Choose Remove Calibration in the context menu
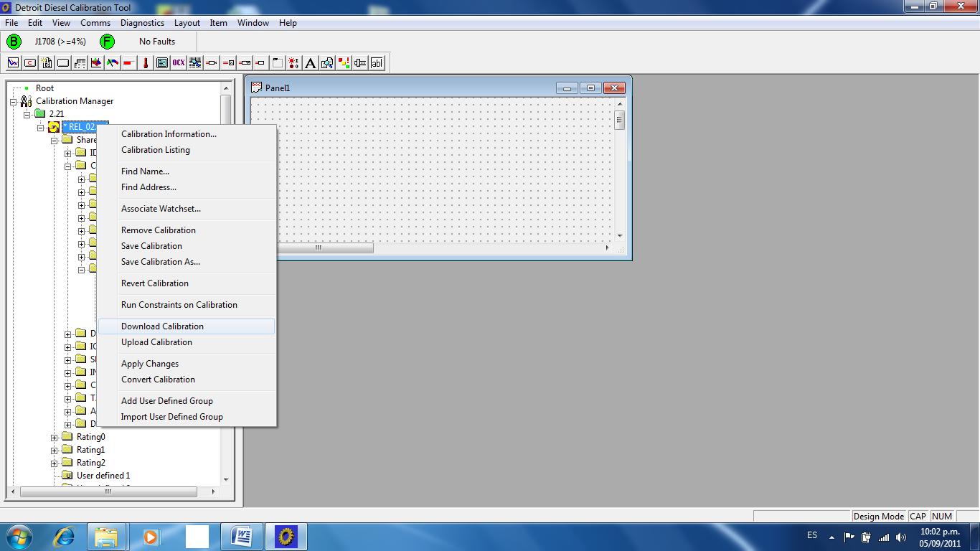This screenshot has width=980, height=551. pyautogui.click(x=187, y=230)
